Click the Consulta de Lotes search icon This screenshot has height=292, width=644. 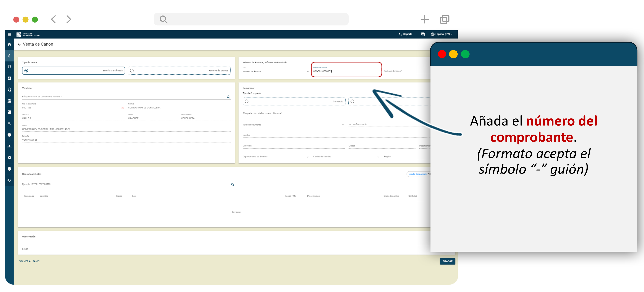click(233, 184)
